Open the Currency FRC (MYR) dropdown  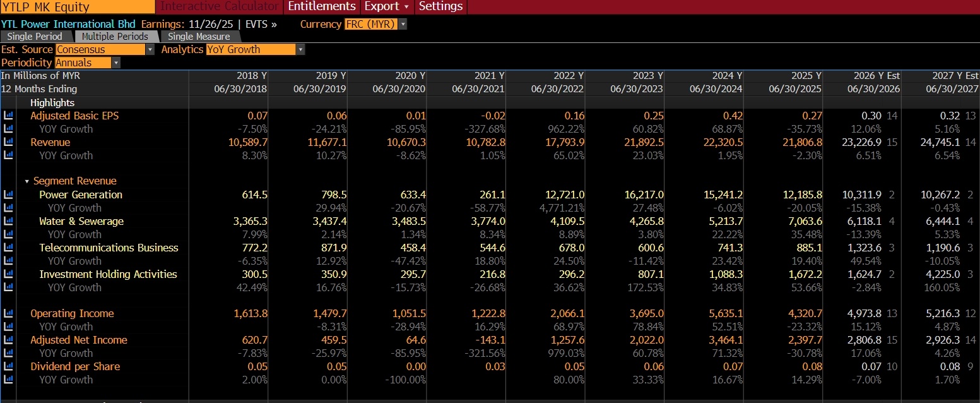click(375, 24)
